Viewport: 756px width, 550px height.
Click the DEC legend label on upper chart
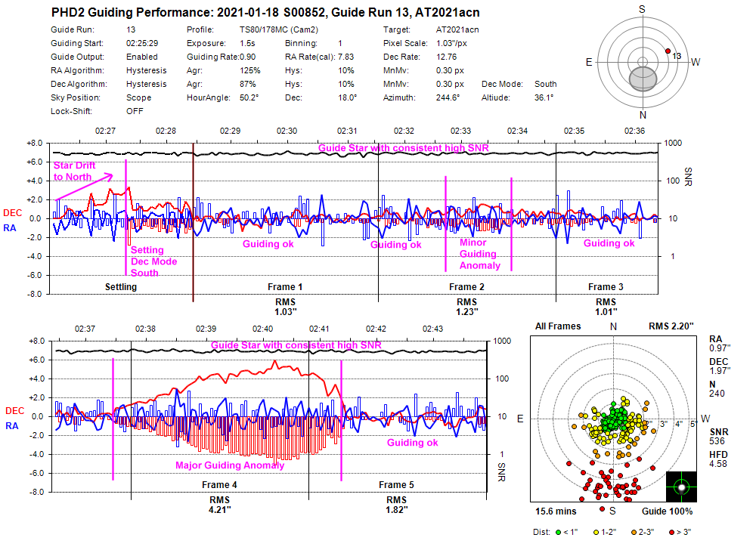13,213
